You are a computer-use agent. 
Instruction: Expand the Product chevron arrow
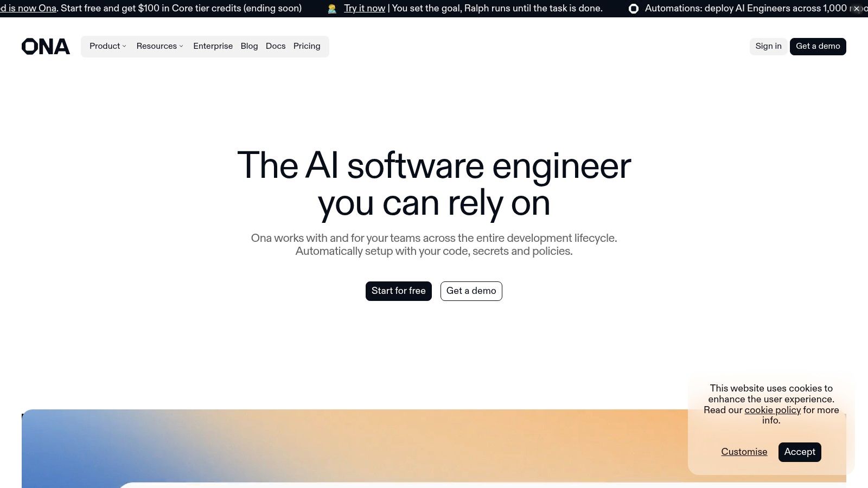pyautogui.click(x=124, y=47)
